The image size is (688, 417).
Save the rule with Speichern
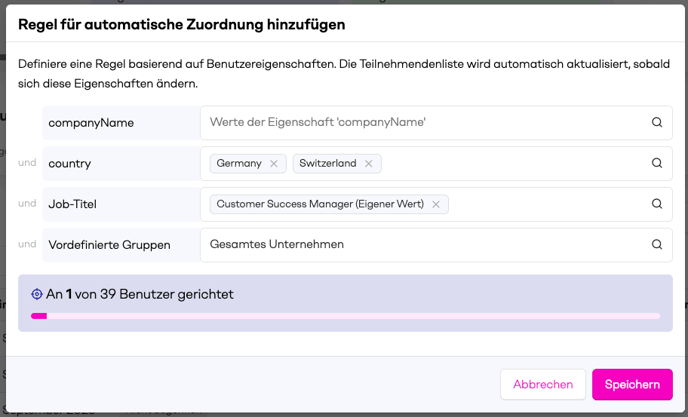(x=632, y=384)
